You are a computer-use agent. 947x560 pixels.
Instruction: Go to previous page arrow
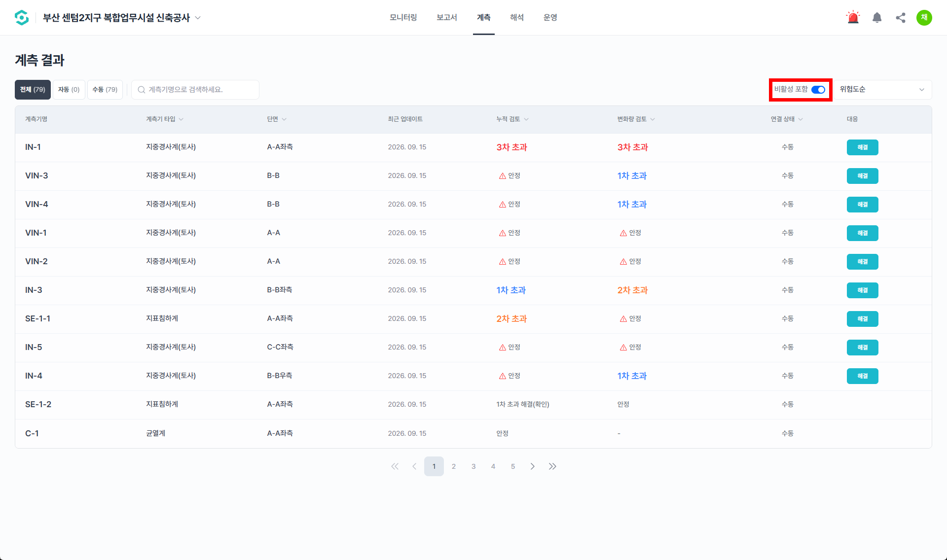coord(414,466)
